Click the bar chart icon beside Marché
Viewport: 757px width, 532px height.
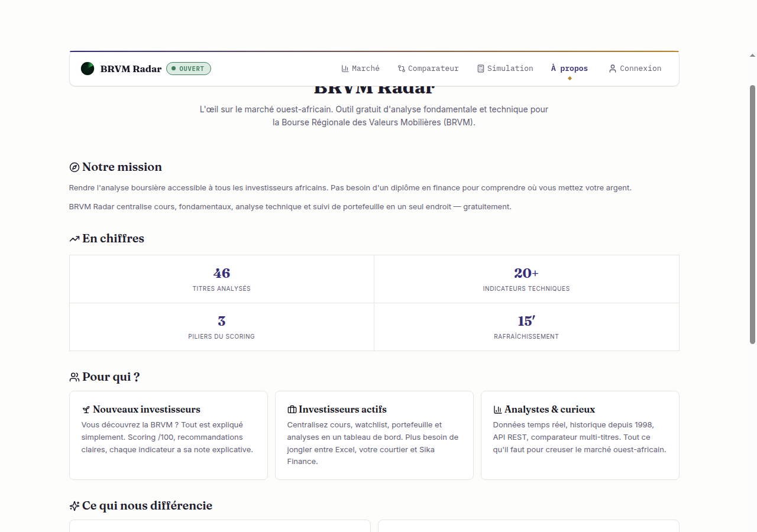point(345,69)
